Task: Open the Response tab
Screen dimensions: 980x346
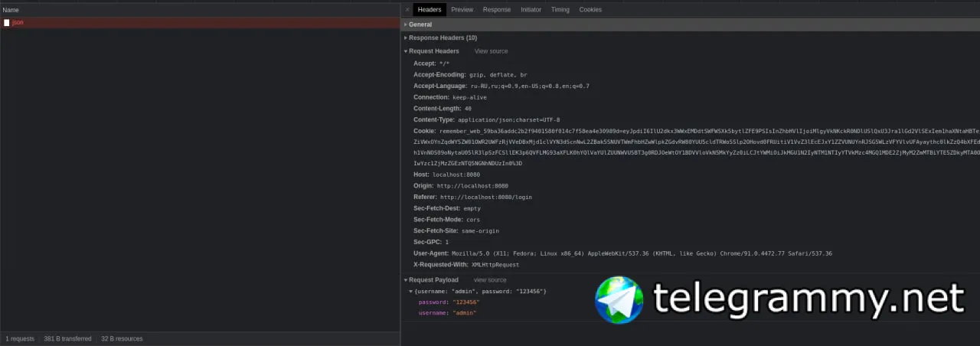Action: click(496, 10)
